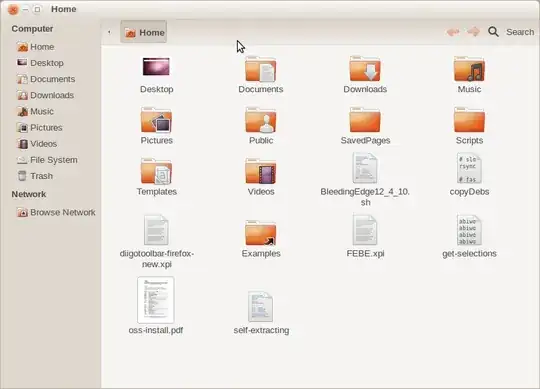This screenshot has height=389, width=540.
Task: Open the Examples shortcut folder icon
Action: click(261, 233)
